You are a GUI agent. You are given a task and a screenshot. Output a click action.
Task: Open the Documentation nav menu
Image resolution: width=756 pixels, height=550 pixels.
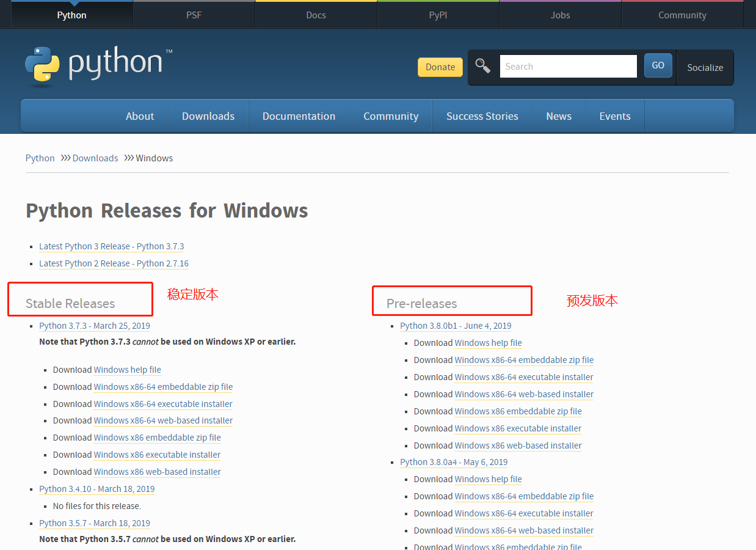299,116
